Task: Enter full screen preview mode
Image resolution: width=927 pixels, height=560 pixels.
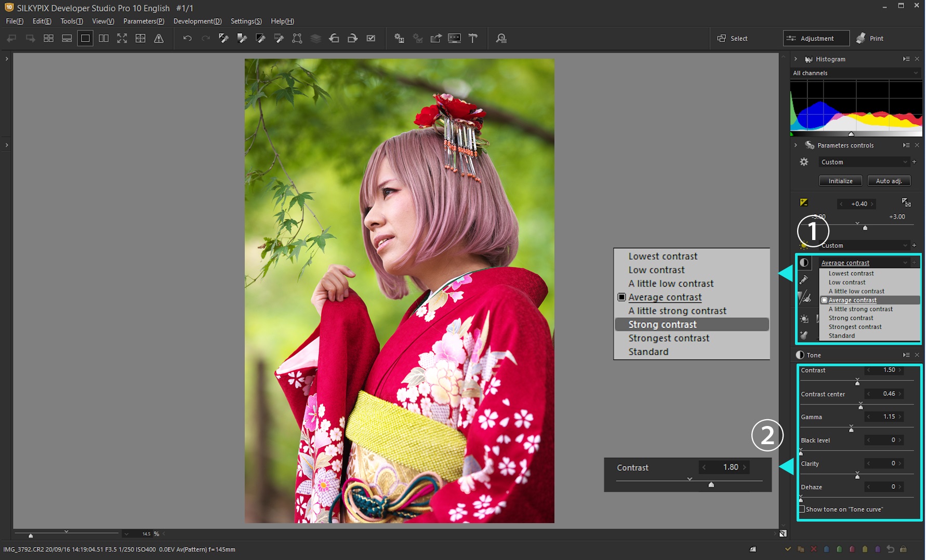Action: pos(122,38)
